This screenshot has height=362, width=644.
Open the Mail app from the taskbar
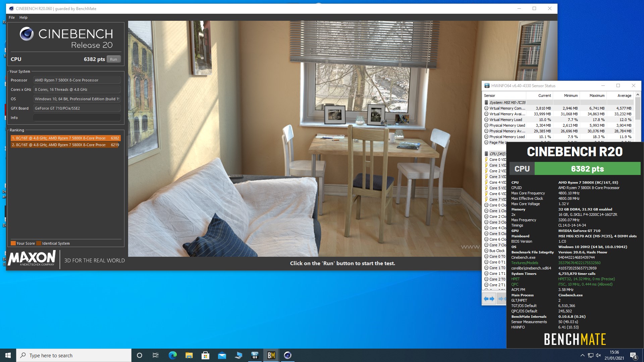pyautogui.click(x=222, y=355)
